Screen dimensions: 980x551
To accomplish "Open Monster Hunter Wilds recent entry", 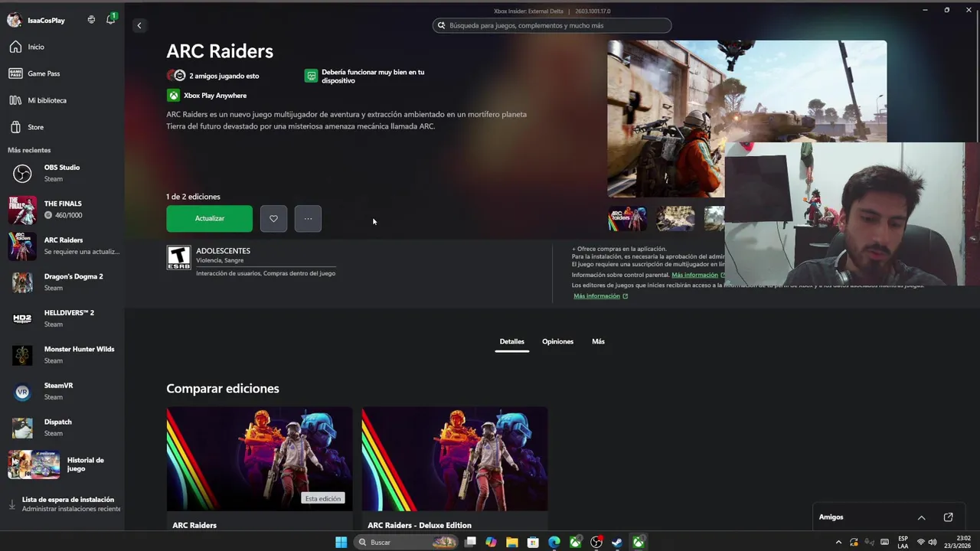I will point(63,355).
